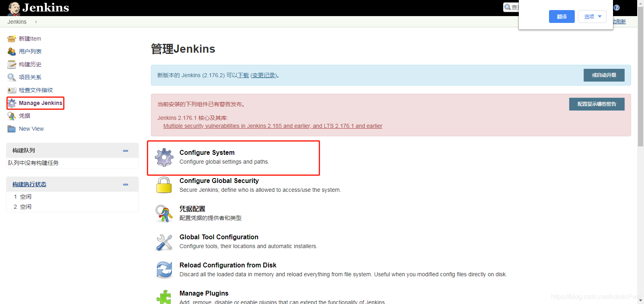This screenshot has width=644, height=304.
Task: Open the Manage Jenkins sidebar link
Action: pos(41,103)
